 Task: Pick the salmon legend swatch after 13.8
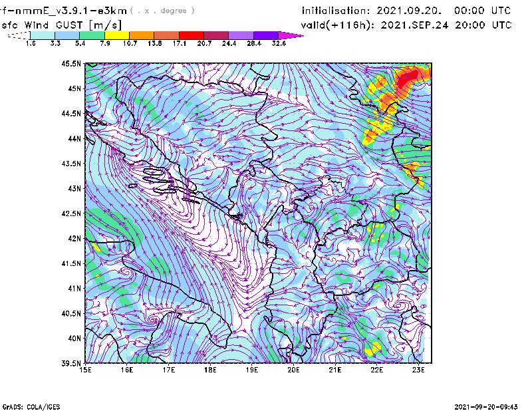point(167,35)
